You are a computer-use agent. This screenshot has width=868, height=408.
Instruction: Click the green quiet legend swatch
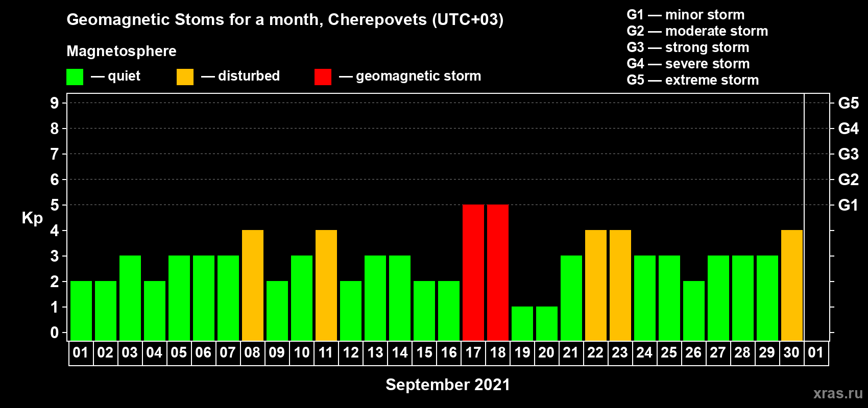(75, 77)
